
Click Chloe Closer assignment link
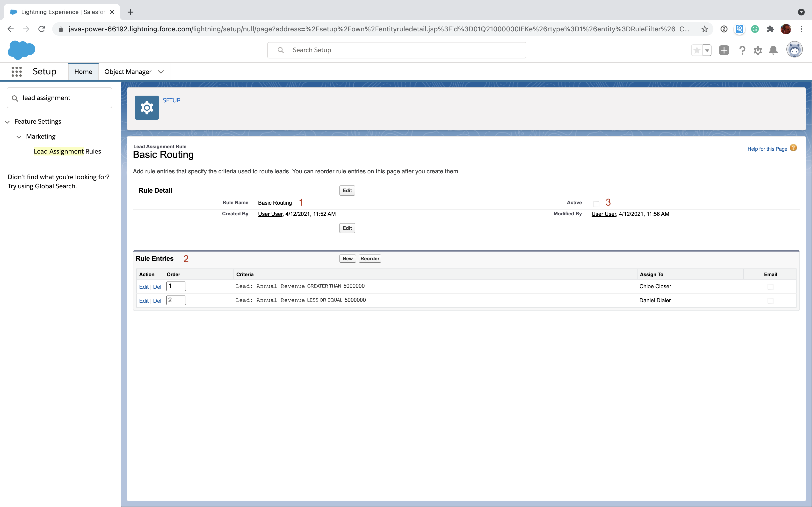click(655, 286)
